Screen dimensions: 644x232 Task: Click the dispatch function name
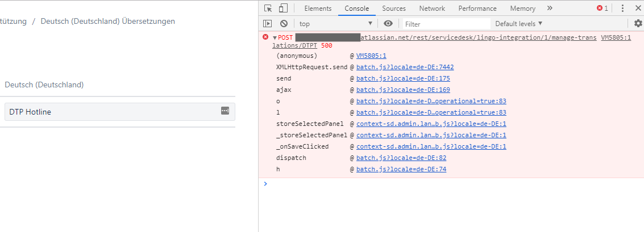tap(291, 158)
